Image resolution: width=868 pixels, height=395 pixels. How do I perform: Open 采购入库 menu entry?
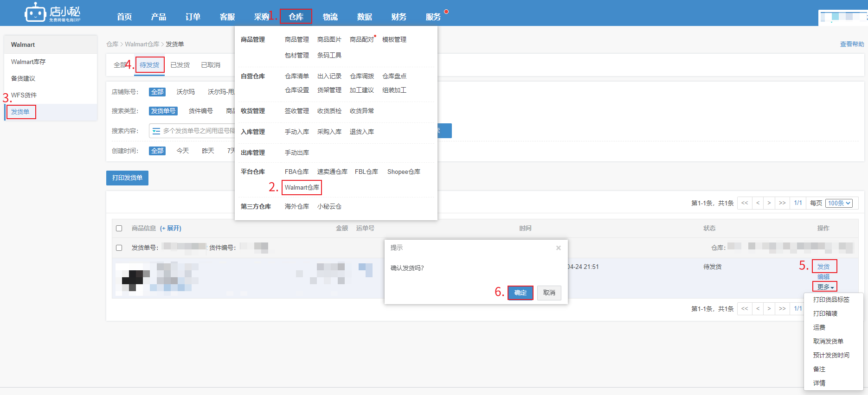click(329, 132)
